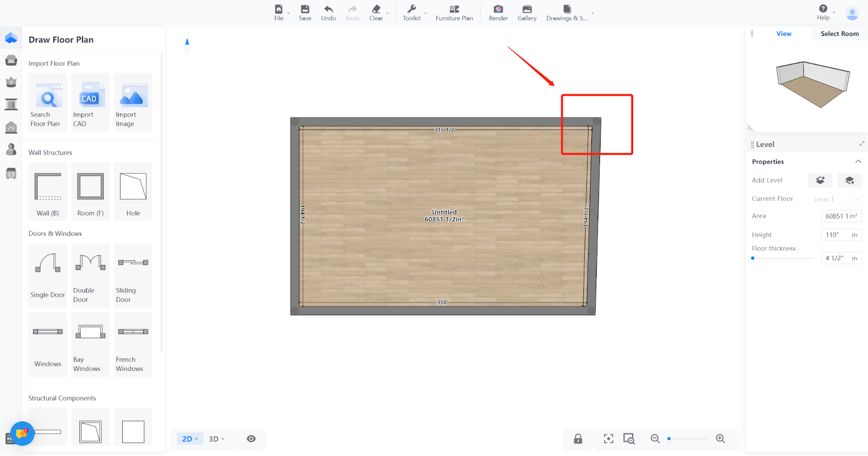
Task: Collapse the Properties section
Action: point(858,162)
